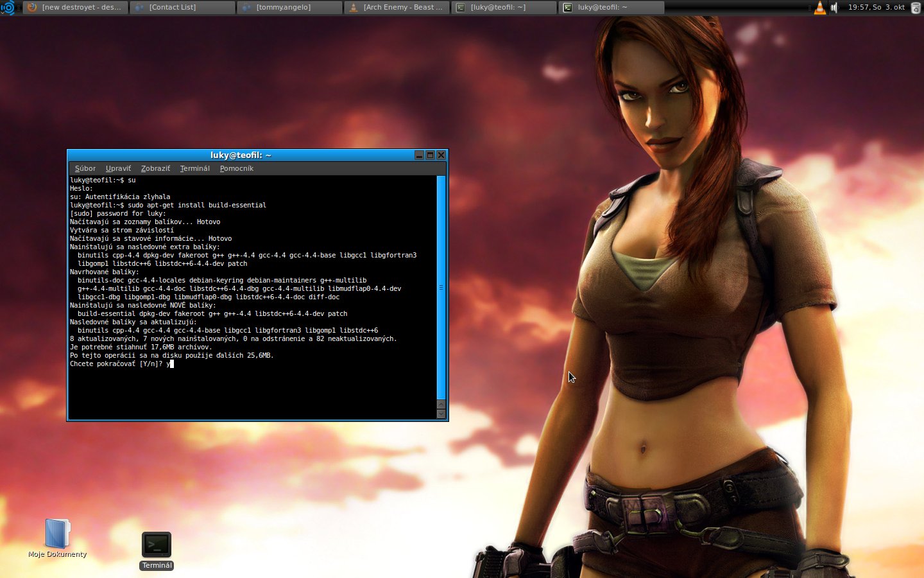Minimize the terminal window

pos(419,155)
